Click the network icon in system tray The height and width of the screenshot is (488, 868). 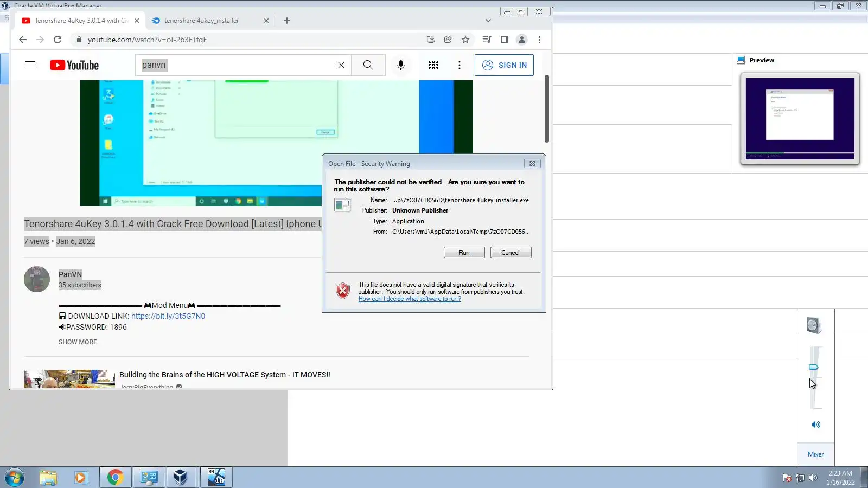(800, 478)
